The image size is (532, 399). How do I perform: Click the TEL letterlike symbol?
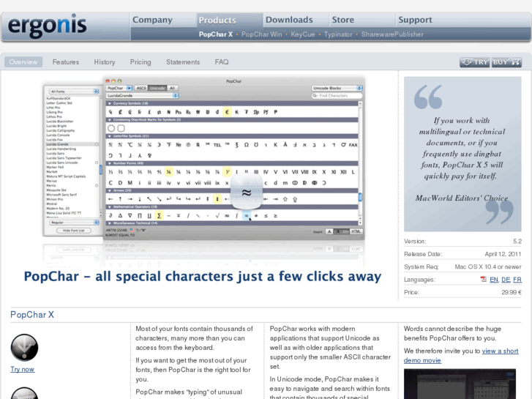[217, 145]
